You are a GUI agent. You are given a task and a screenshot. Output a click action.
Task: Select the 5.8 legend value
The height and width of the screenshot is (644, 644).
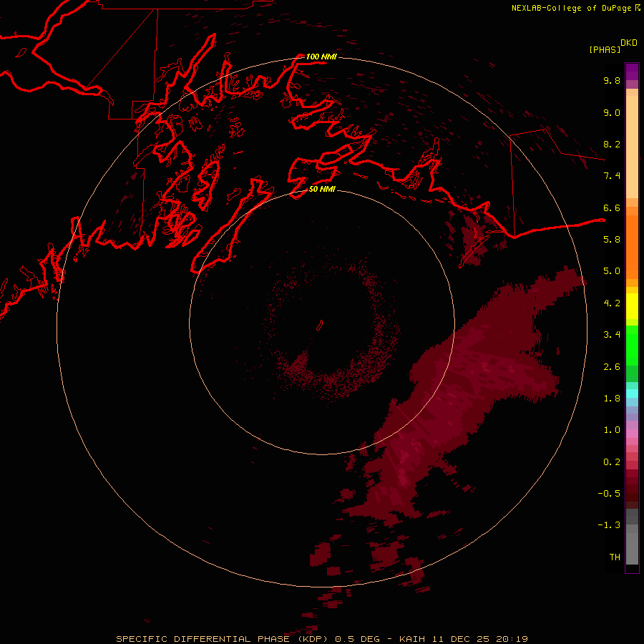(612, 240)
